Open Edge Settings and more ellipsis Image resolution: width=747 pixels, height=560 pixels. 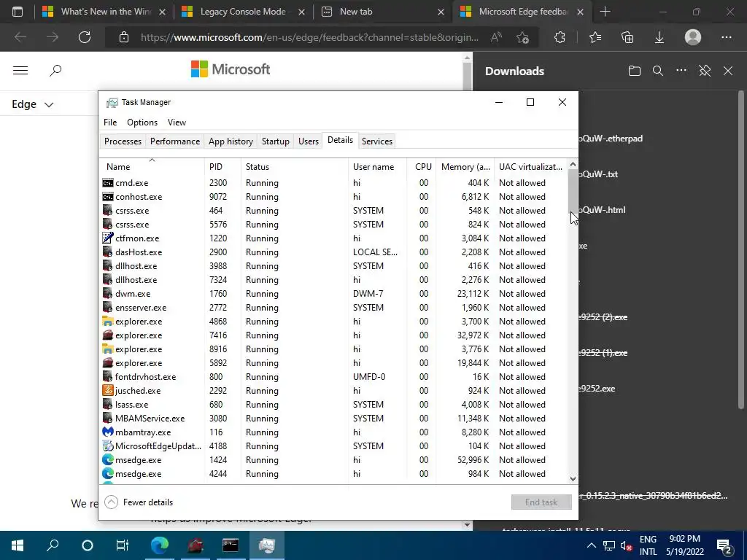pyautogui.click(x=726, y=37)
